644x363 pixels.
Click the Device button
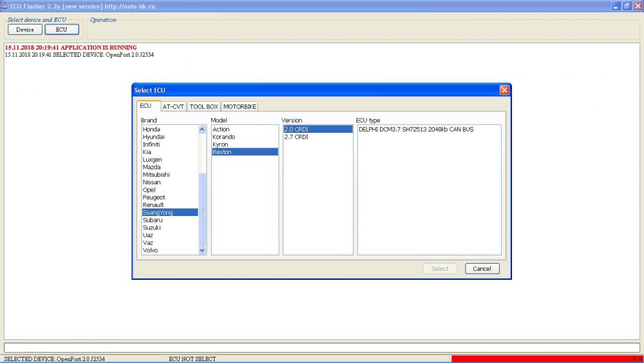tap(25, 30)
